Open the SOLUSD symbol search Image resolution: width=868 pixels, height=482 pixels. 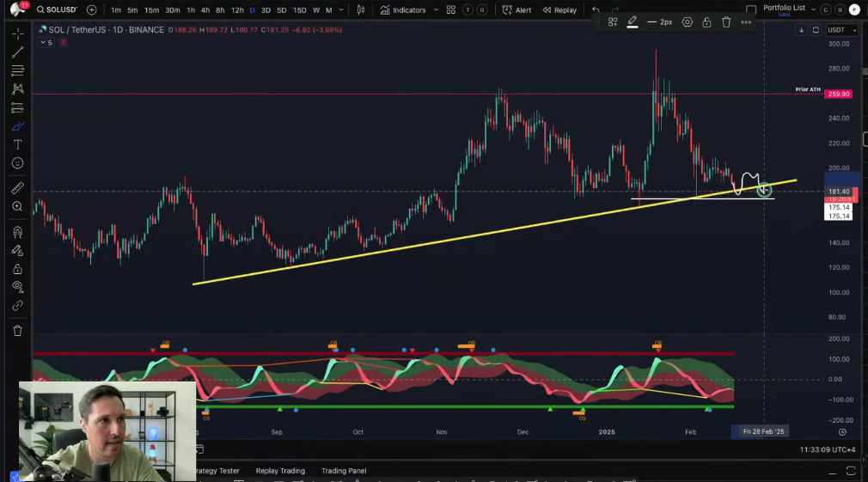point(57,10)
